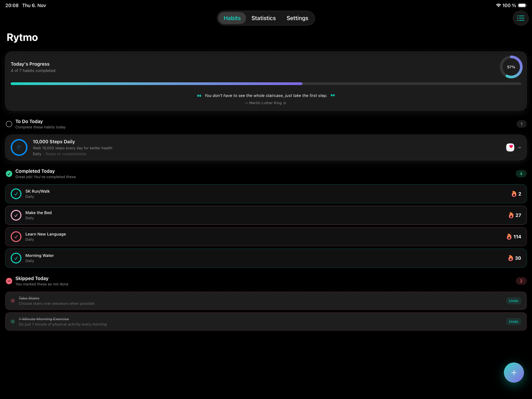
Task: Click the closing quotation mark icon
Action: [x=333, y=96]
